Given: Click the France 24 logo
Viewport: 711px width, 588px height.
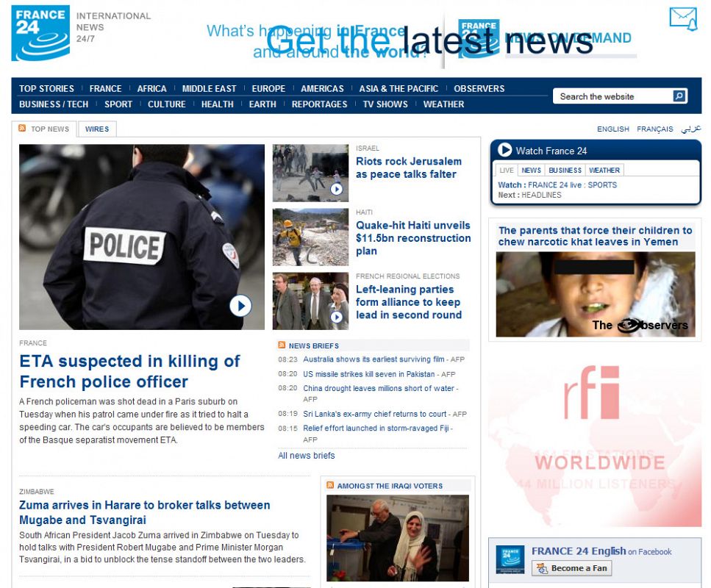Looking at the screenshot, I should [x=40, y=33].
